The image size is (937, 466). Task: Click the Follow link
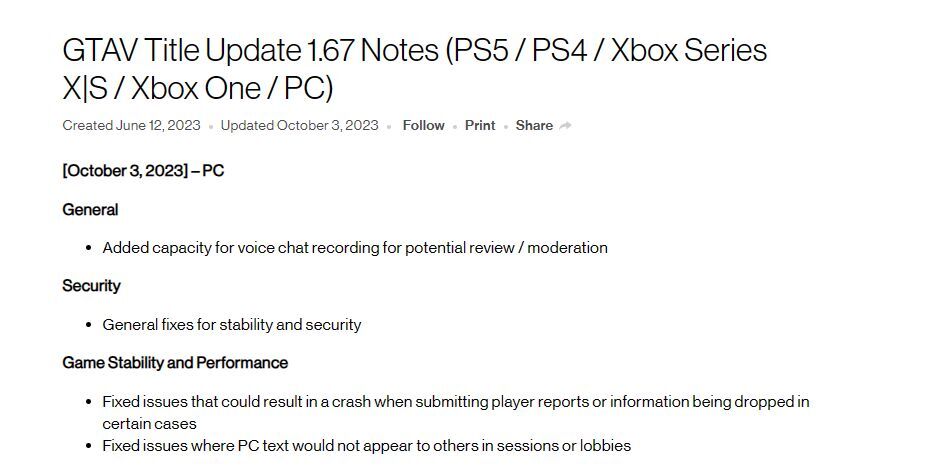(x=423, y=126)
